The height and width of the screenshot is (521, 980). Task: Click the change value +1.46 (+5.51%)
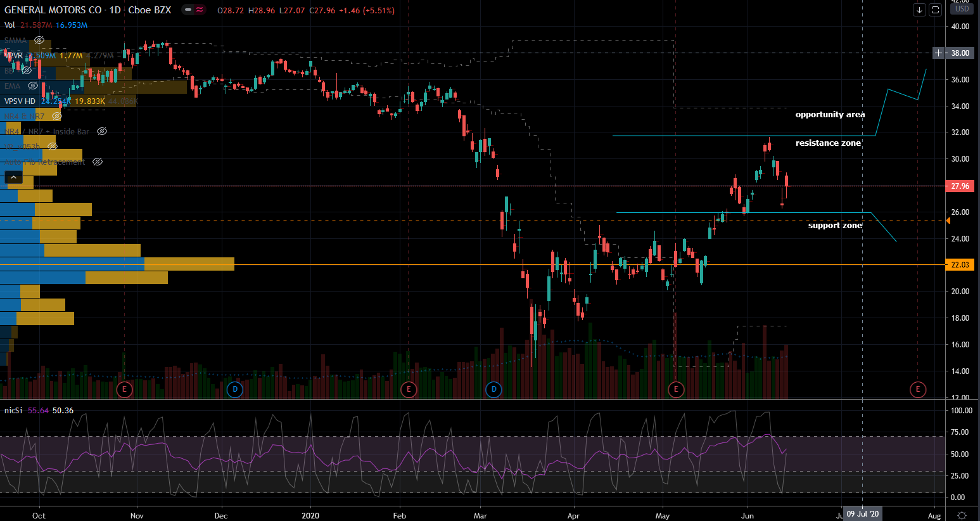(x=367, y=11)
